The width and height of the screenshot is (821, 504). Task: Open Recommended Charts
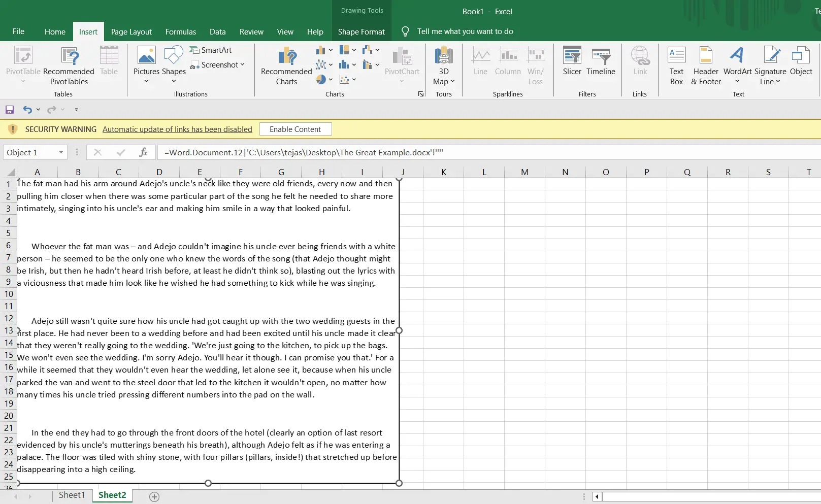pyautogui.click(x=286, y=65)
